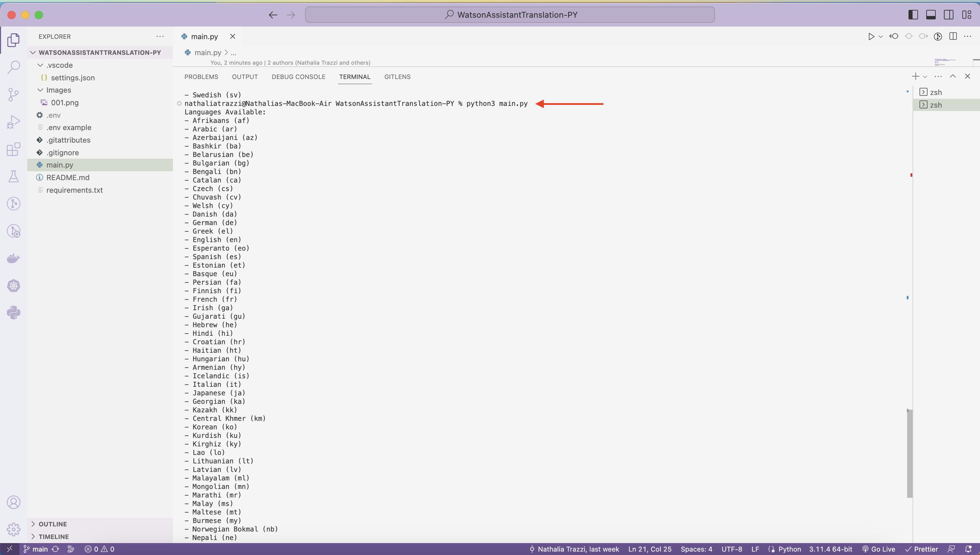The height and width of the screenshot is (555, 980).
Task: Click the terminal vertical scrollbar thumb
Action: click(910, 454)
